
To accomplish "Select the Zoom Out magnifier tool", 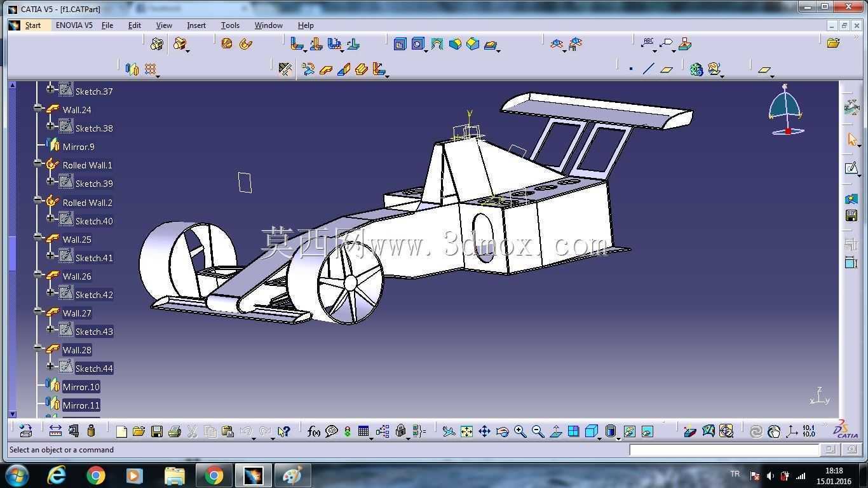I will 538,431.
